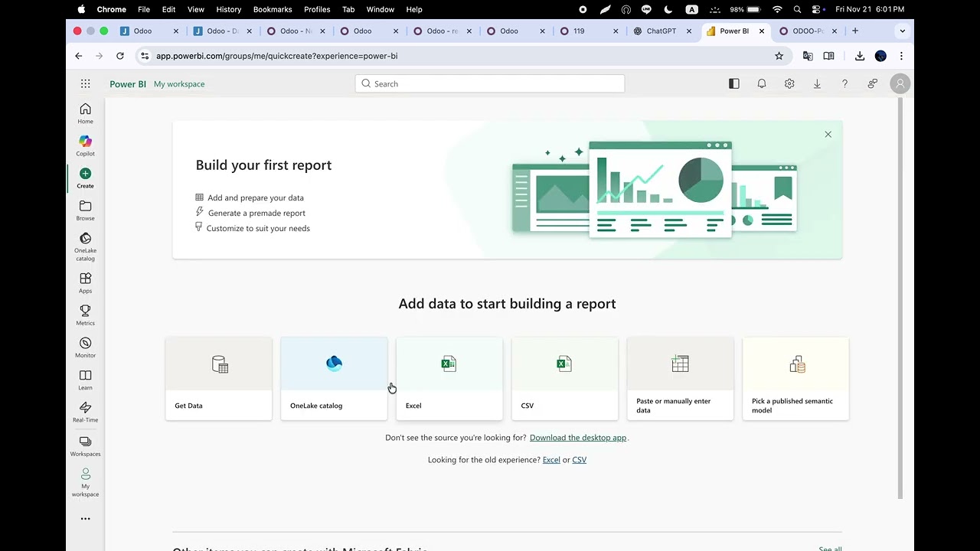Open Chrome three-dot menu
Viewport: 980px width, 551px height.
coord(901,56)
